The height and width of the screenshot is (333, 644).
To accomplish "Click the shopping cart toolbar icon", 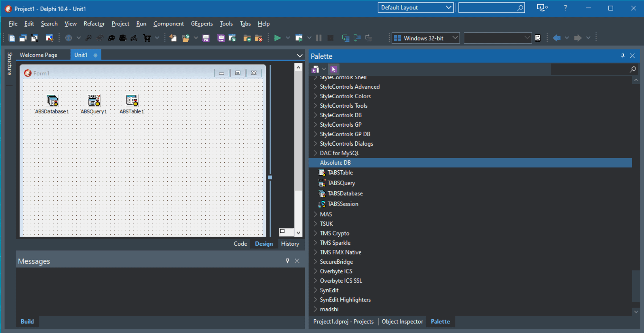I will (x=147, y=38).
